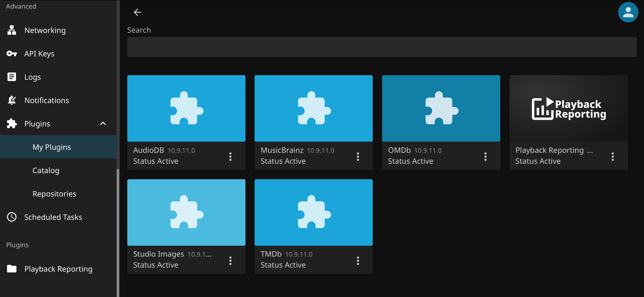
Task: Open Studio Images three-dot menu
Action: [230, 261]
